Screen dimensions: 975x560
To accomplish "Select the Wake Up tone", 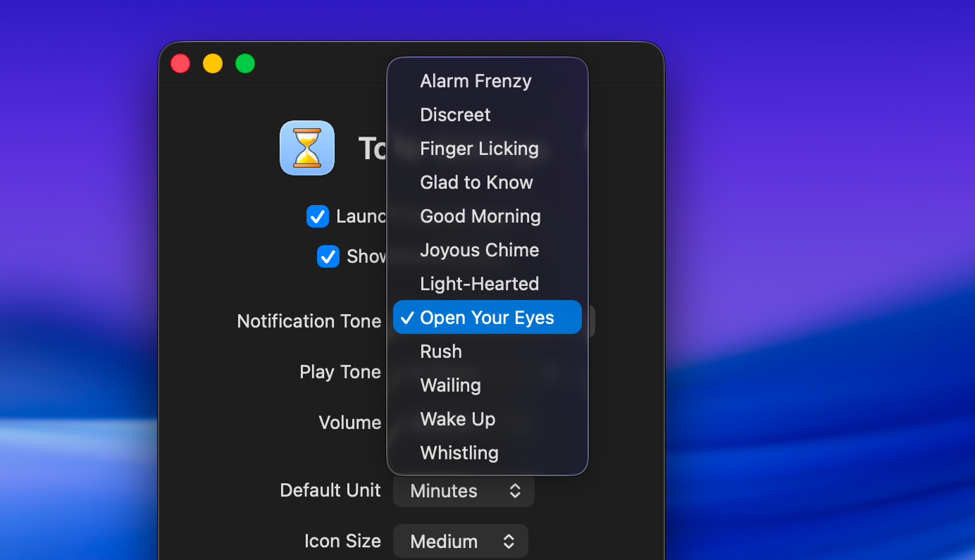I will pos(457,419).
